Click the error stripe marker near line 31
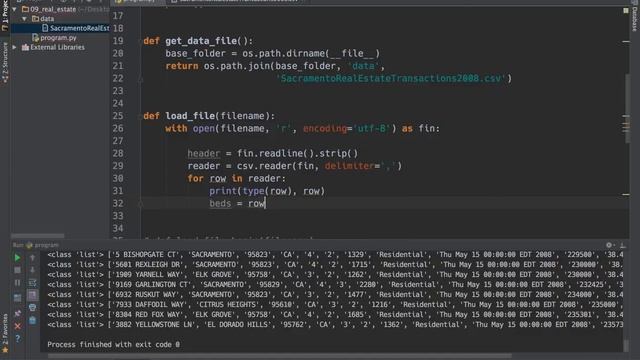 [x=626, y=194]
